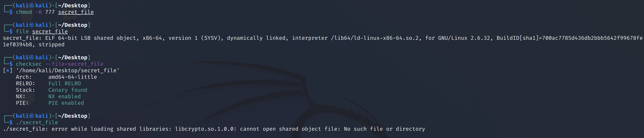Click the '/home/kali/Desktop/secret_file' path in checksec output
The height and width of the screenshot is (138, 644).
67,70
